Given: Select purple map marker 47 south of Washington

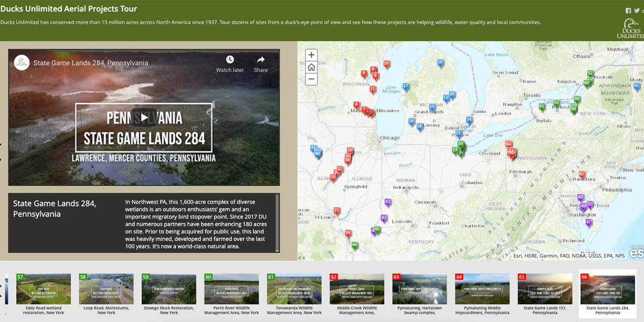Looking at the screenshot, I should coord(589,223).
